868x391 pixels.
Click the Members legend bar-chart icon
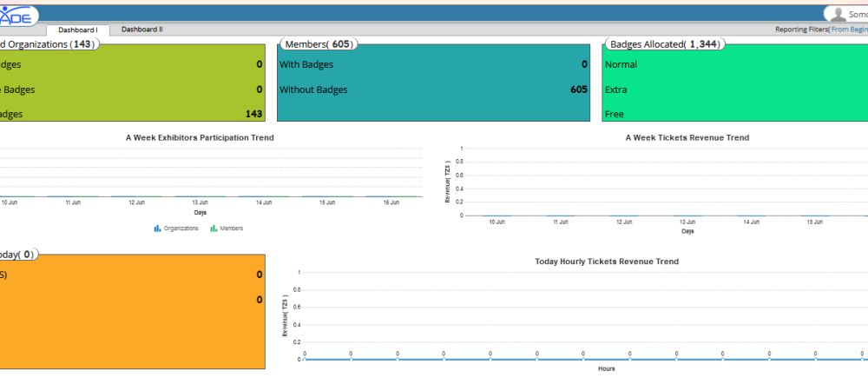click(x=214, y=229)
